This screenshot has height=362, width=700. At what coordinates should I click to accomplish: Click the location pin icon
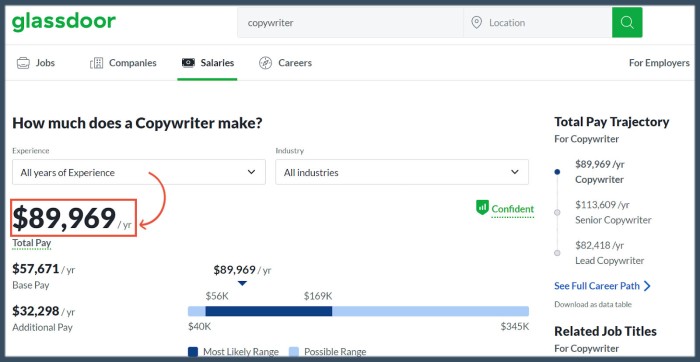tap(476, 22)
